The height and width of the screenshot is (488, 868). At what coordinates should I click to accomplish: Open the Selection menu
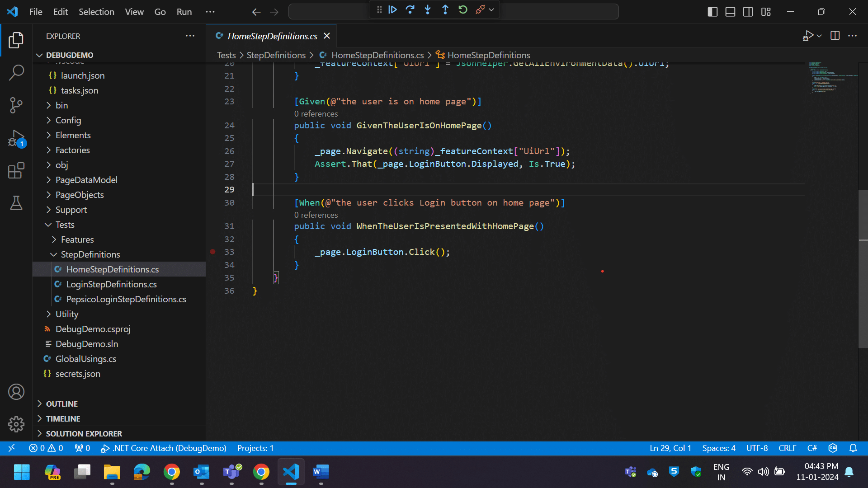pos(96,12)
